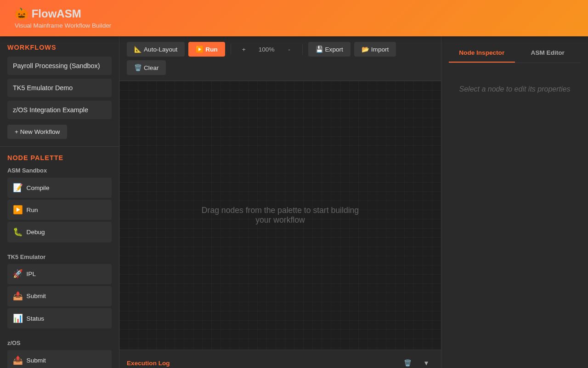Switch to the Node Inspector tab
588x368 pixels.
(x=482, y=52)
